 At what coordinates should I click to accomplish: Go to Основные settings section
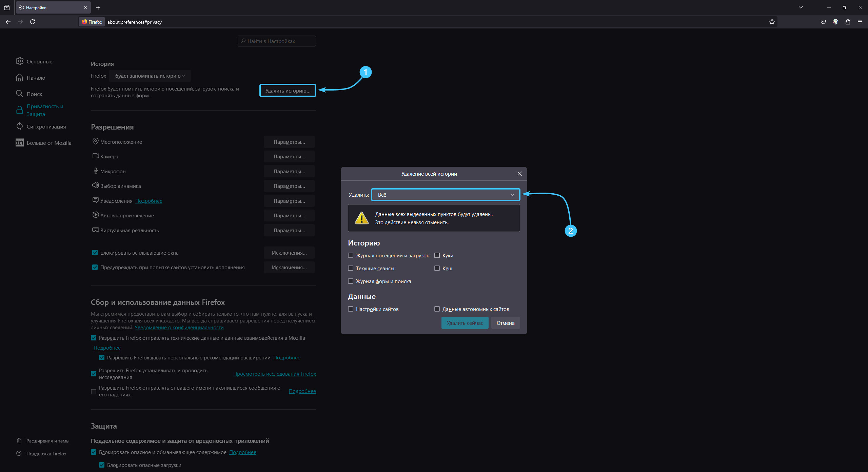(x=39, y=61)
